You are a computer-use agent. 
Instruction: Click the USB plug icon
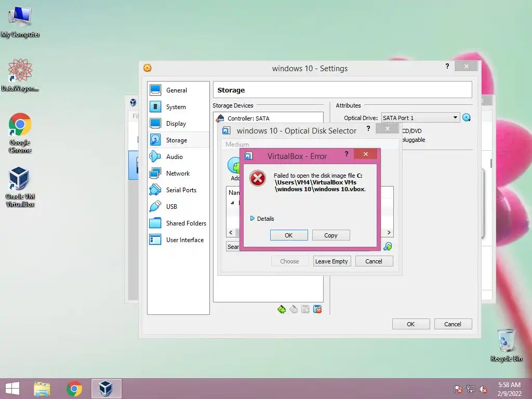(x=155, y=206)
